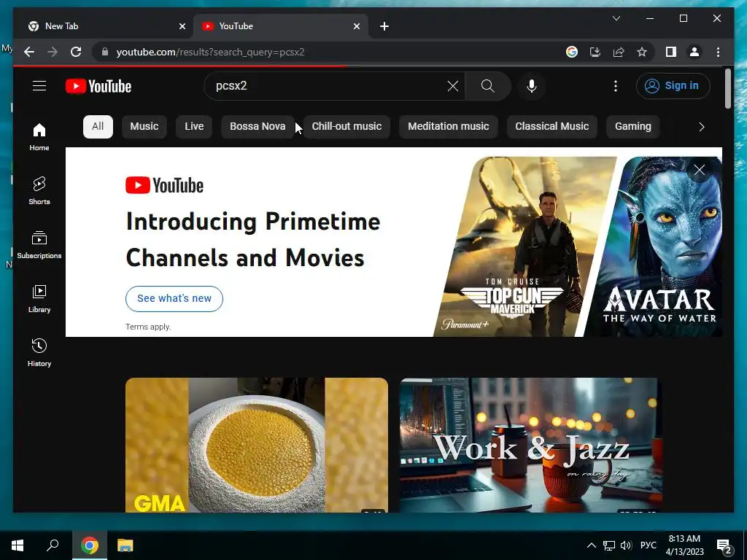Start voice search with microphone
Screen dimensions: 747x560
tap(532, 86)
